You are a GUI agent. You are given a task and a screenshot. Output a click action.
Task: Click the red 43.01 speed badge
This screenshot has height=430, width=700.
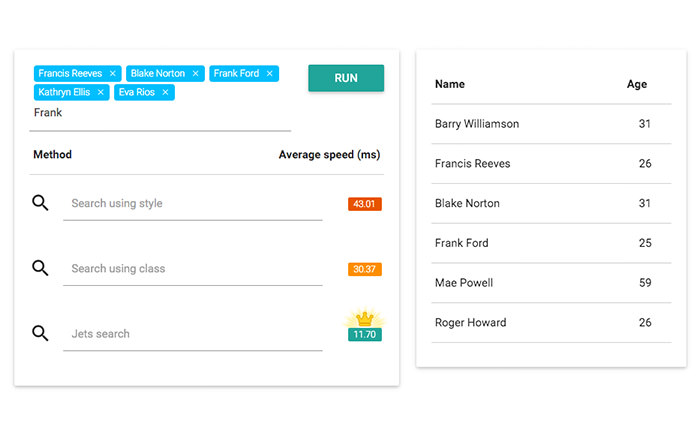tap(365, 204)
